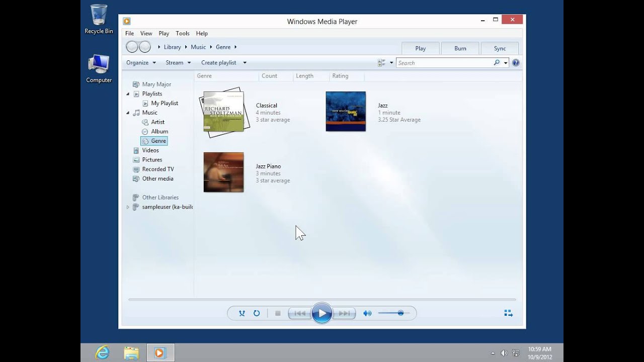Click the playback seek bar
The image size is (644, 362).
(322, 300)
